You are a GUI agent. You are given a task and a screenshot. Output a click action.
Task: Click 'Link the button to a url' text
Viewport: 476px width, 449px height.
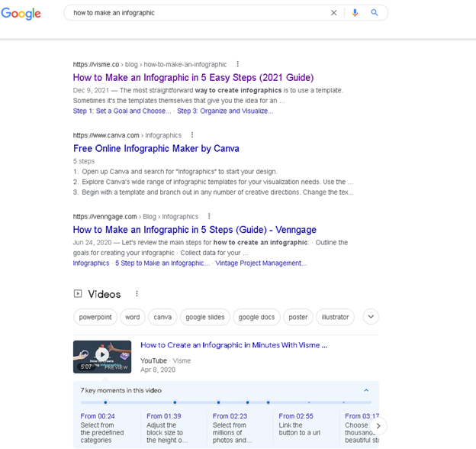coord(300,429)
